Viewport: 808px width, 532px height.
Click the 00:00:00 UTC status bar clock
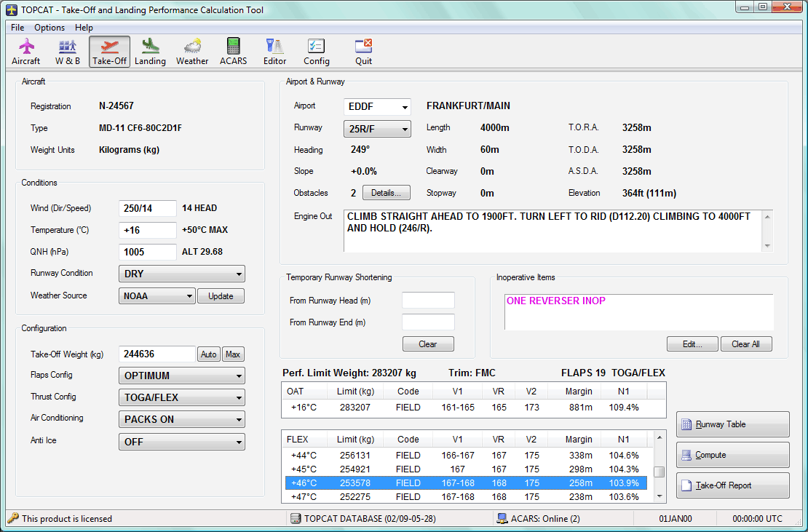point(757,519)
